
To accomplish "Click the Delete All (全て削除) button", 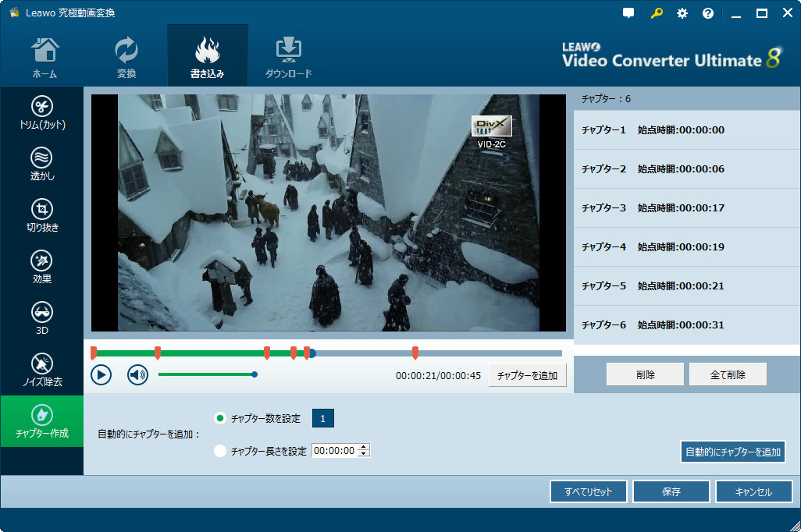I will [x=728, y=374].
